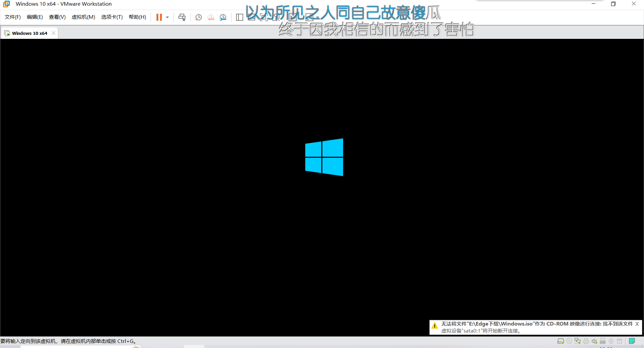Toggle the library sidebar view icon
Viewport: 644px width, 348px height.
coord(239,17)
